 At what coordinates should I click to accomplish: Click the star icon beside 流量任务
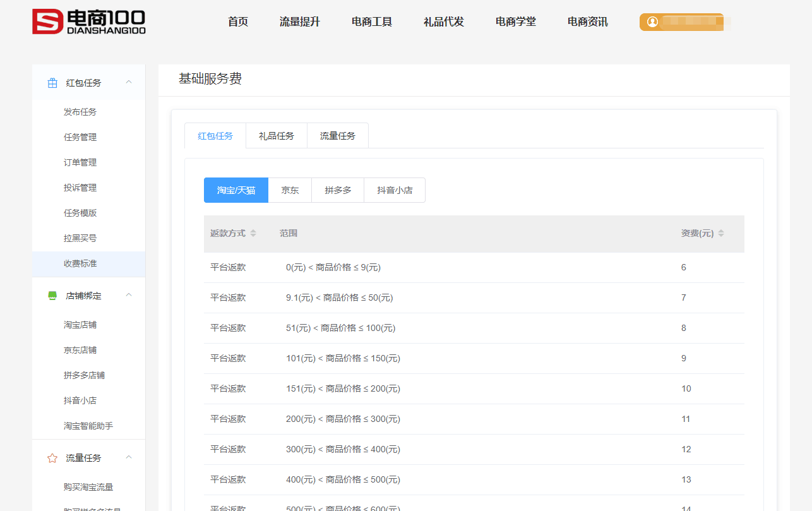point(52,458)
